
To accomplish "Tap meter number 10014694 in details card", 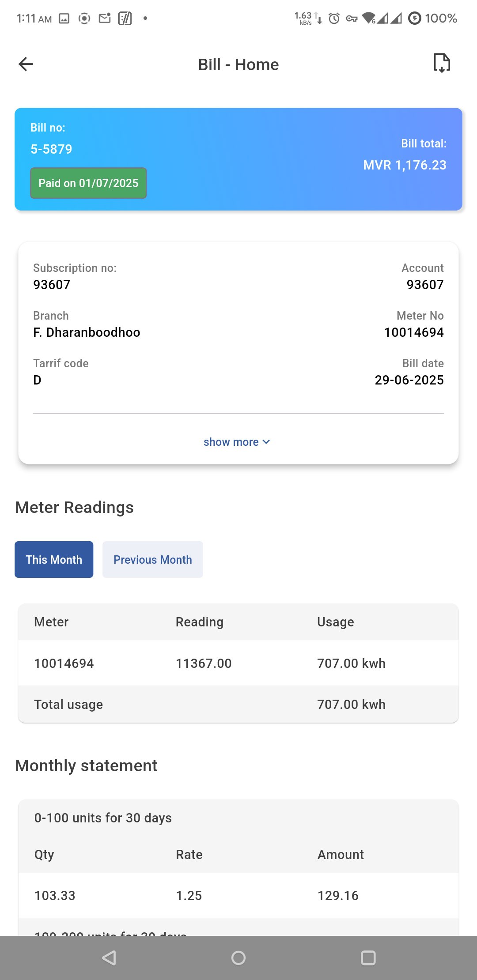I will coord(413,332).
